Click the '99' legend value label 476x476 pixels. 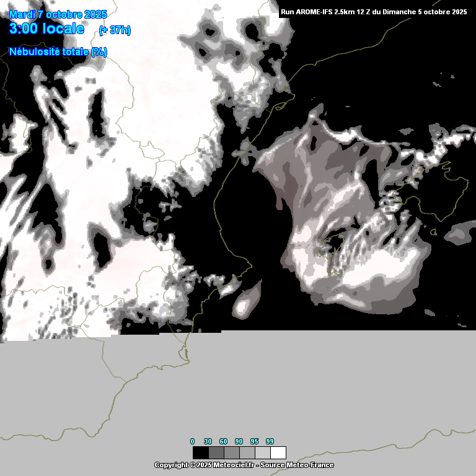tap(270, 441)
